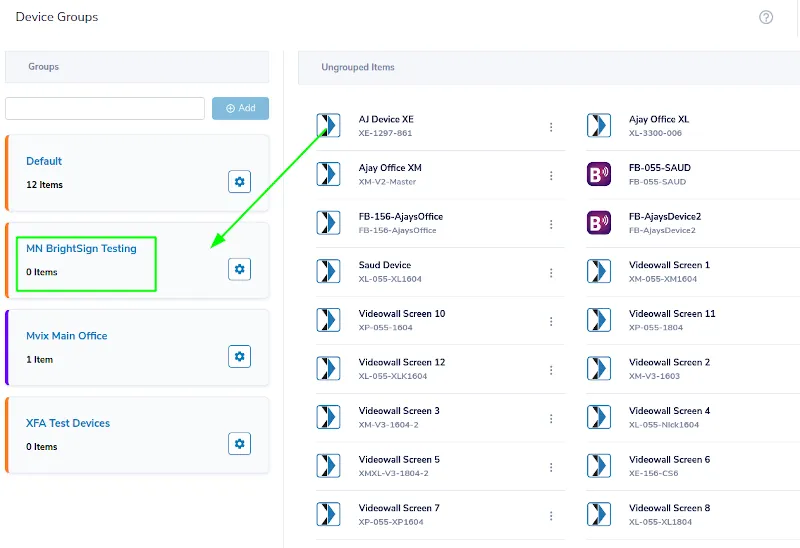The height and width of the screenshot is (548, 800).
Task: Open the three-dot menu for AJ Device XE
Action: coord(551,127)
